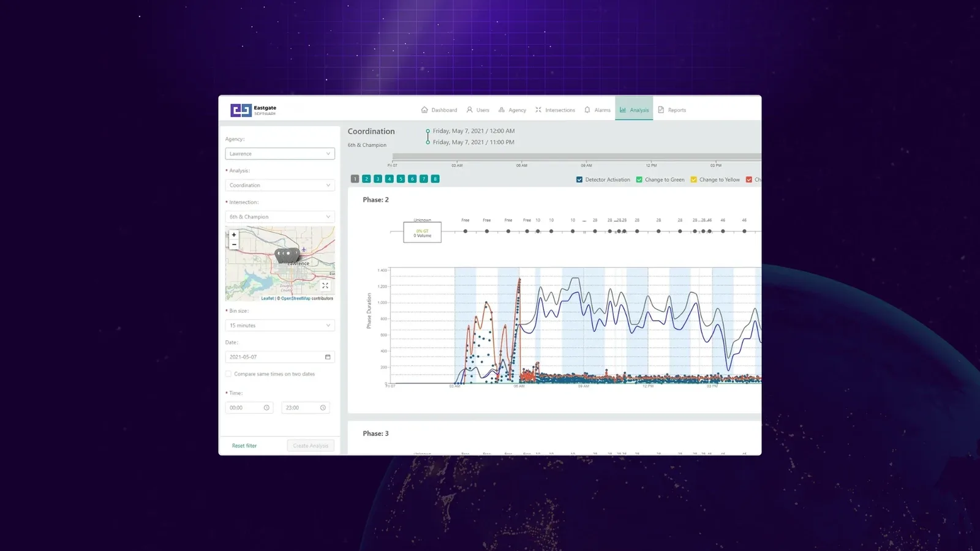
Task: Open the Alarms tab
Action: pos(597,110)
